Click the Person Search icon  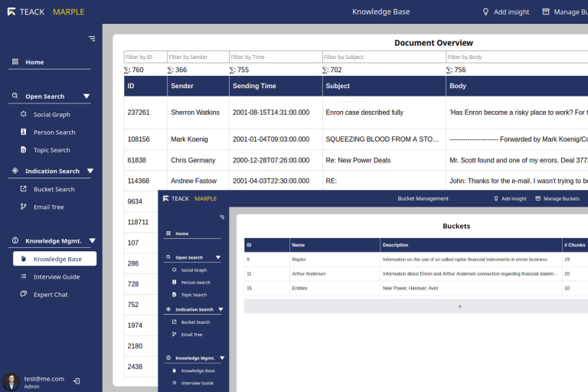pos(23,132)
